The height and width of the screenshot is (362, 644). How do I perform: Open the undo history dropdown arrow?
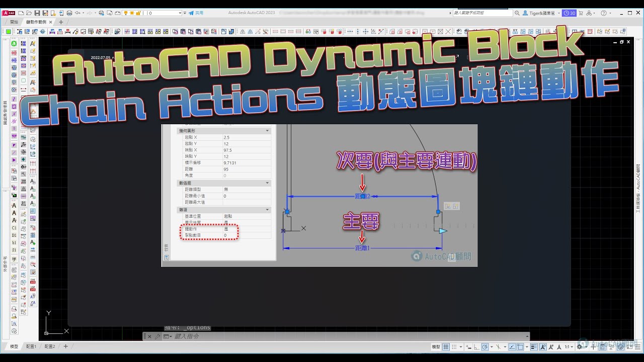point(84,13)
